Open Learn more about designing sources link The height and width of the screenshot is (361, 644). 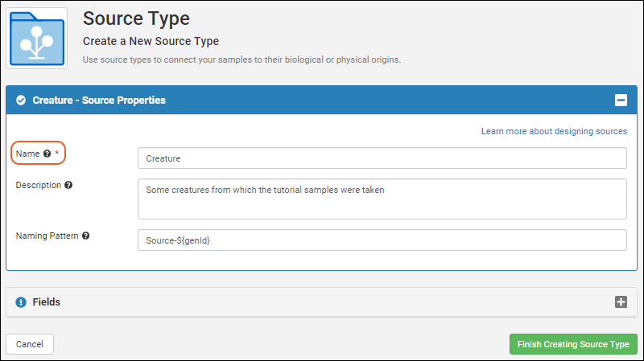click(554, 131)
